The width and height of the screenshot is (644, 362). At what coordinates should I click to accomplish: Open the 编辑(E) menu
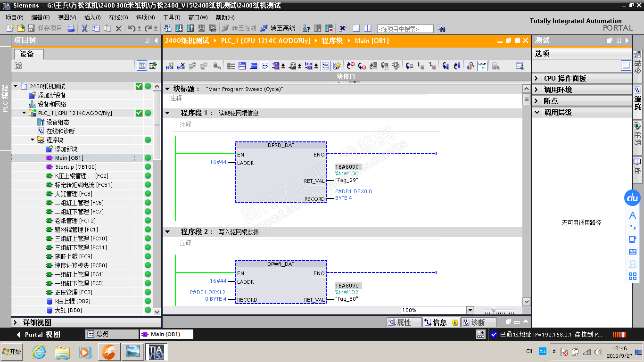(41, 17)
